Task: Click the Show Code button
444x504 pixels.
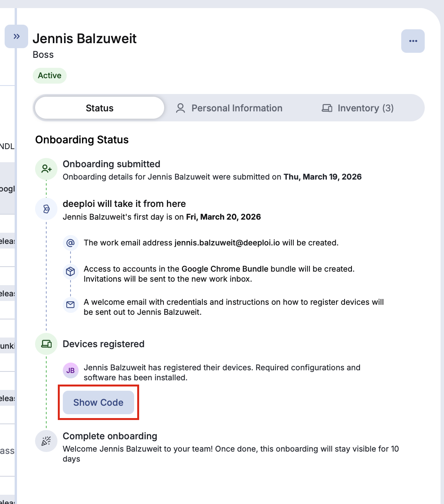Action: pyautogui.click(x=98, y=403)
